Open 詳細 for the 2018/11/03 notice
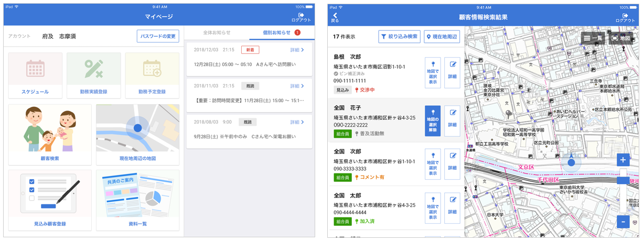 [297, 86]
